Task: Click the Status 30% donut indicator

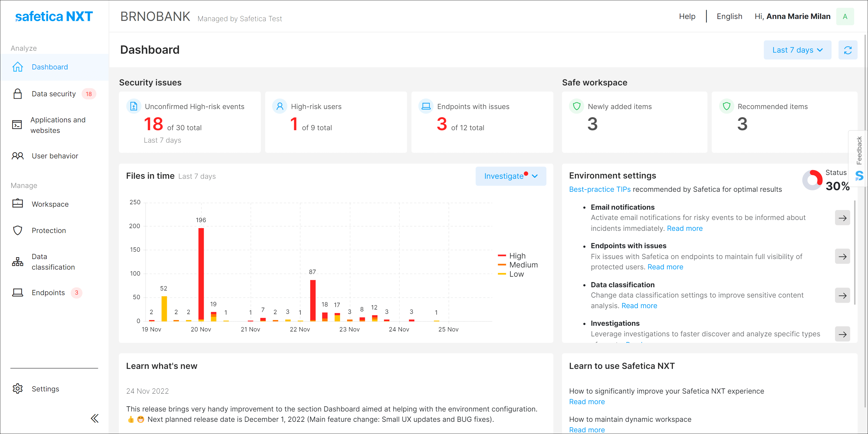Action: pos(812,180)
